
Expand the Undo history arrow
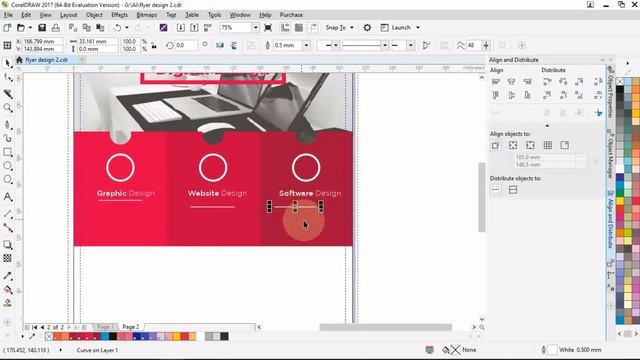click(127, 28)
